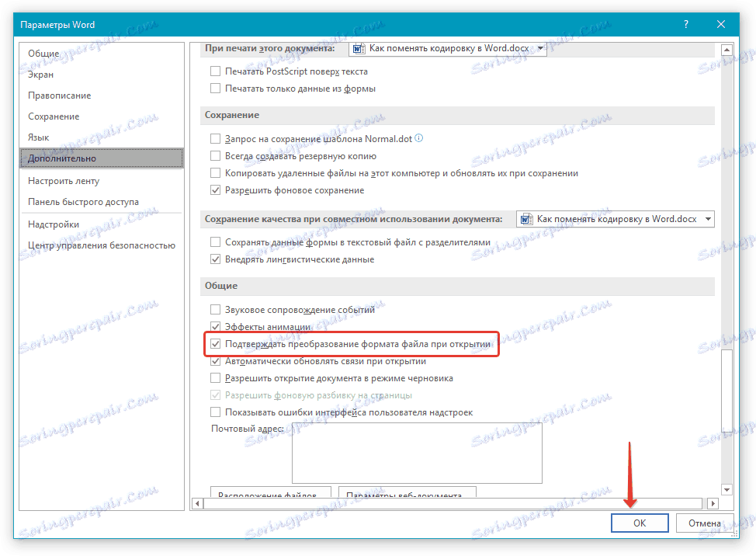Click the horizontal scrollbar left arrow
This screenshot has height=556, width=756.
[197, 503]
